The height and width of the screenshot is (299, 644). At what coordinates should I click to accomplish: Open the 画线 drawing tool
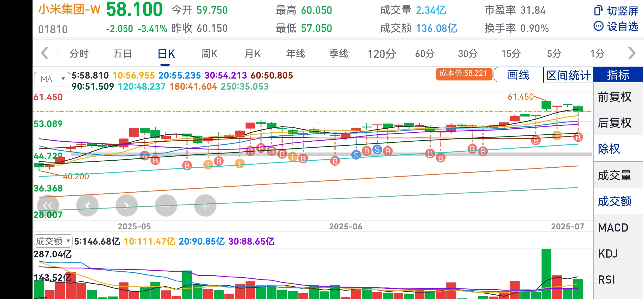click(x=518, y=75)
